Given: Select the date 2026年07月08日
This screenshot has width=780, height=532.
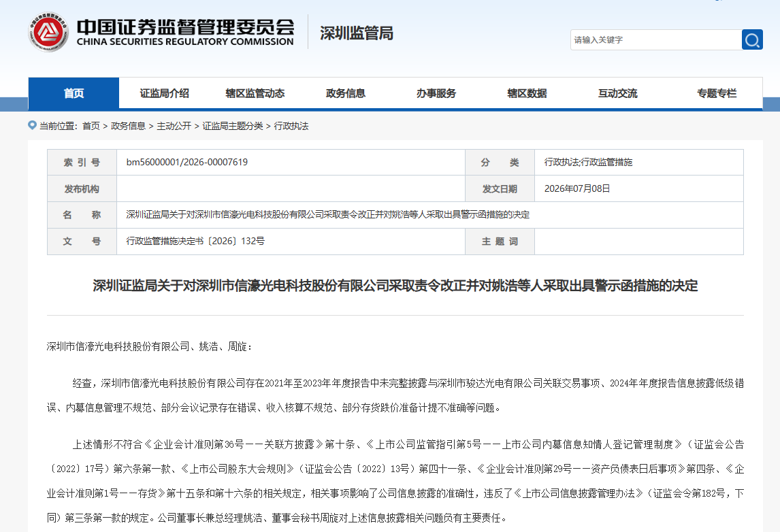Looking at the screenshot, I should pyautogui.click(x=577, y=188).
